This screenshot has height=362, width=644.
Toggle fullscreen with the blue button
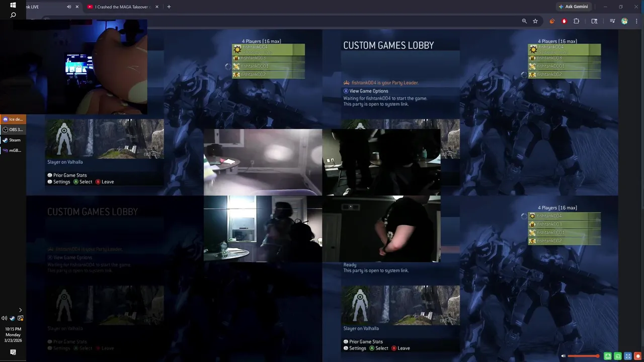tap(628, 356)
